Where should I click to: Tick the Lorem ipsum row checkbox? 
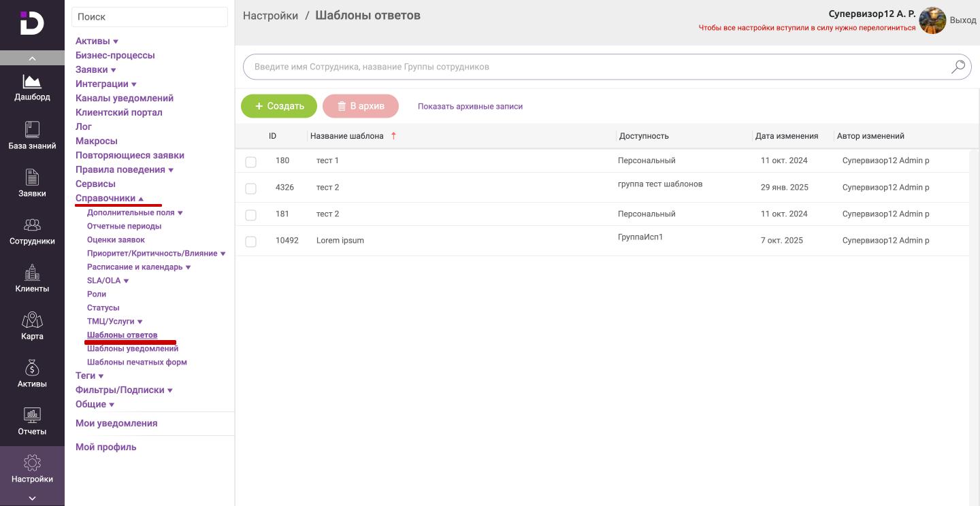pyautogui.click(x=250, y=241)
